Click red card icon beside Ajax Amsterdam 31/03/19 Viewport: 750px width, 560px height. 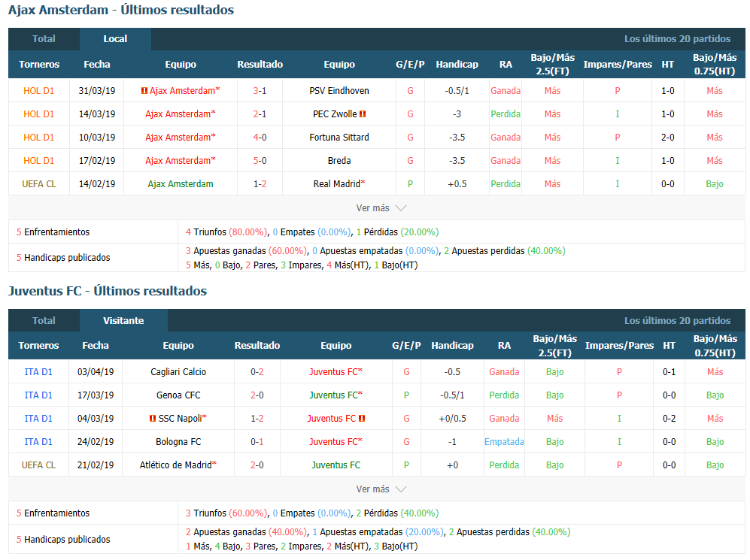[x=144, y=91]
